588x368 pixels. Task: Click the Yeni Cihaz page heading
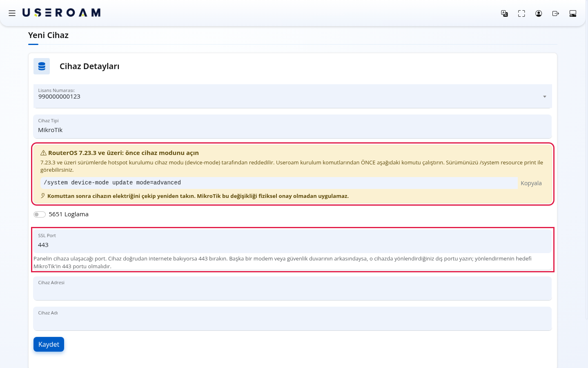(48, 35)
